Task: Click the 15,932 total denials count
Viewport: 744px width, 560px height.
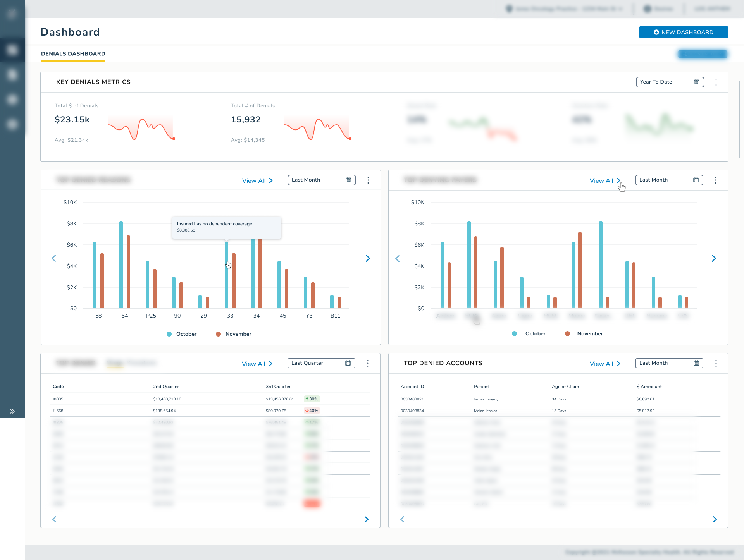Action: click(246, 120)
